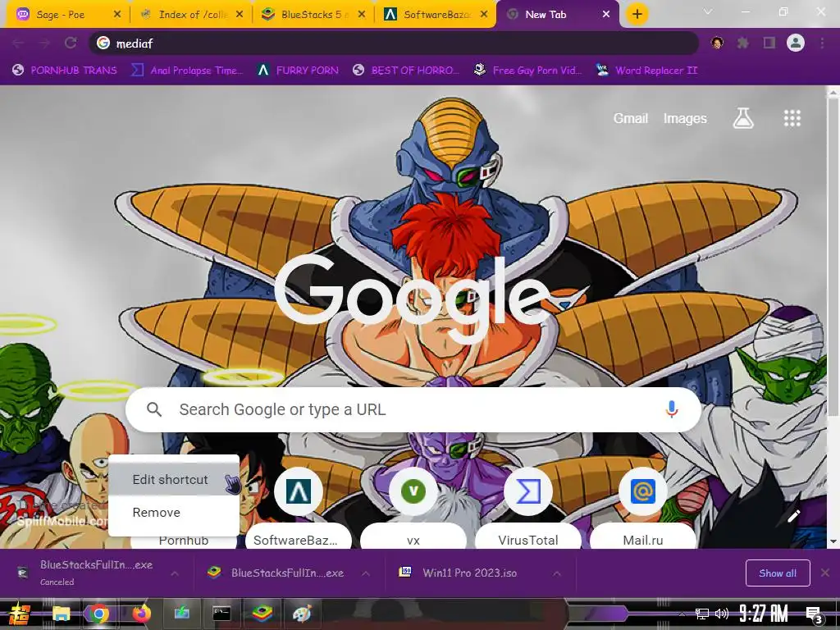Close the Sage - Poe tab
The width and height of the screenshot is (840, 630).
tap(117, 15)
